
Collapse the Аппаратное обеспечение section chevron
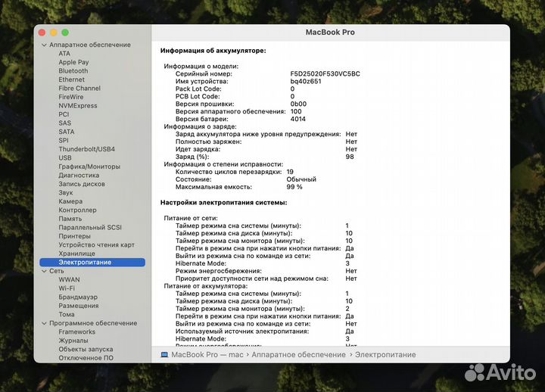pos(44,45)
